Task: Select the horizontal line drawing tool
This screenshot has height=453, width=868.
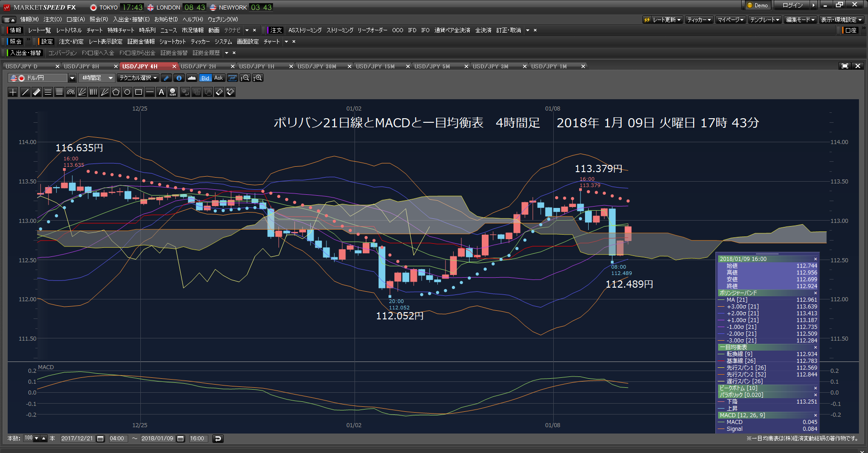Action: click(149, 92)
